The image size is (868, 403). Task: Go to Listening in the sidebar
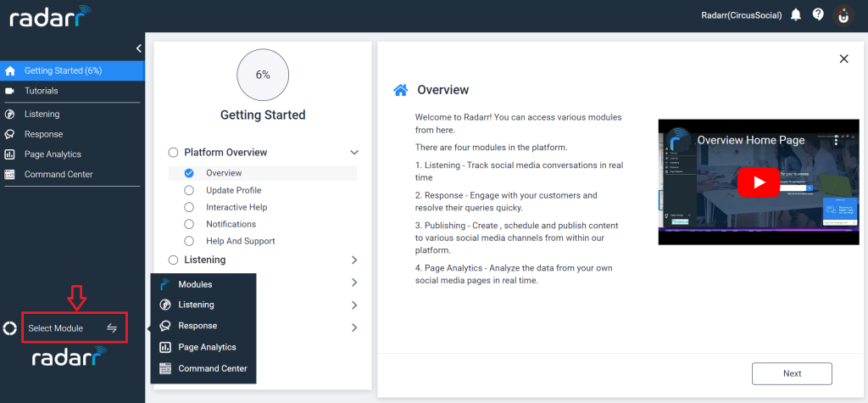72,115
